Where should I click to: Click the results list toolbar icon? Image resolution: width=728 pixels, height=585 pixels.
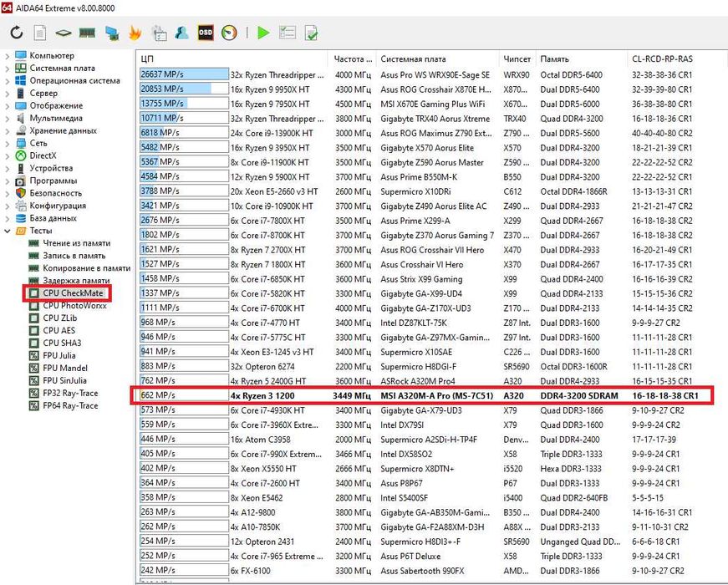pyautogui.click(x=288, y=33)
